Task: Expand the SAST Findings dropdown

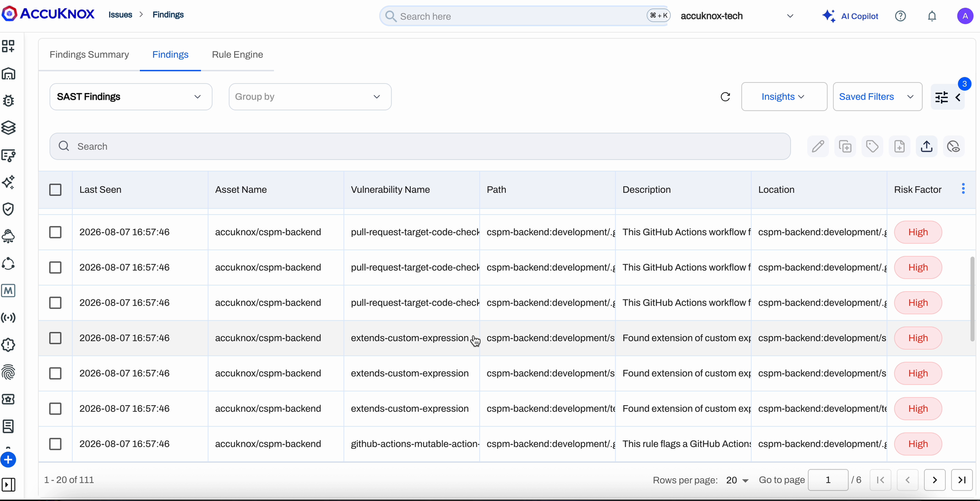Action: 131,97
